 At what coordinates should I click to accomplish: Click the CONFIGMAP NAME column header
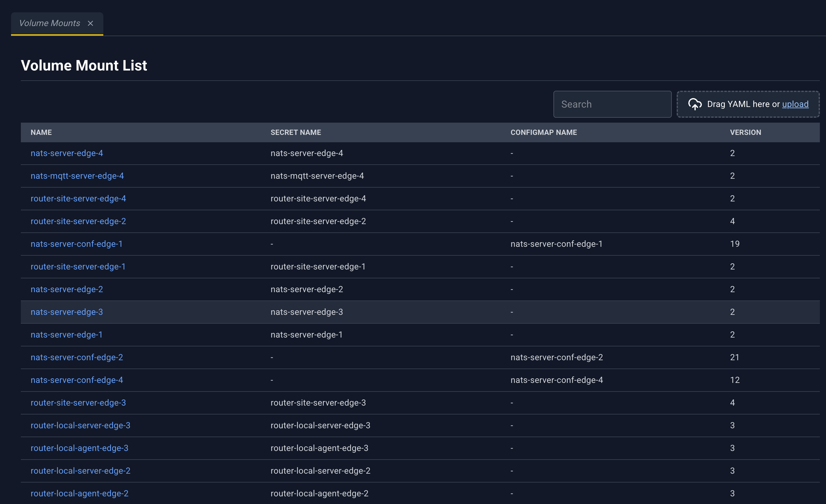click(543, 132)
